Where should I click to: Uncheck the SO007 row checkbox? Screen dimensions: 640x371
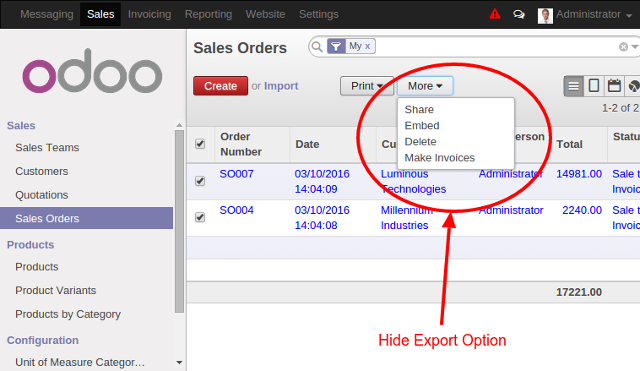pyautogui.click(x=200, y=181)
